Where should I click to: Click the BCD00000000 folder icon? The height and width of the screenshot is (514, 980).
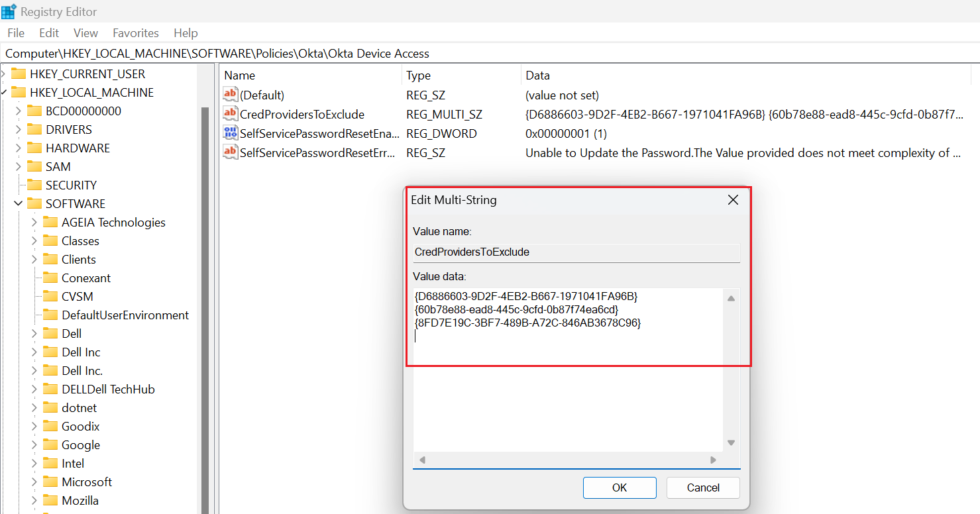pyautogui.click(x=34, y=111)
